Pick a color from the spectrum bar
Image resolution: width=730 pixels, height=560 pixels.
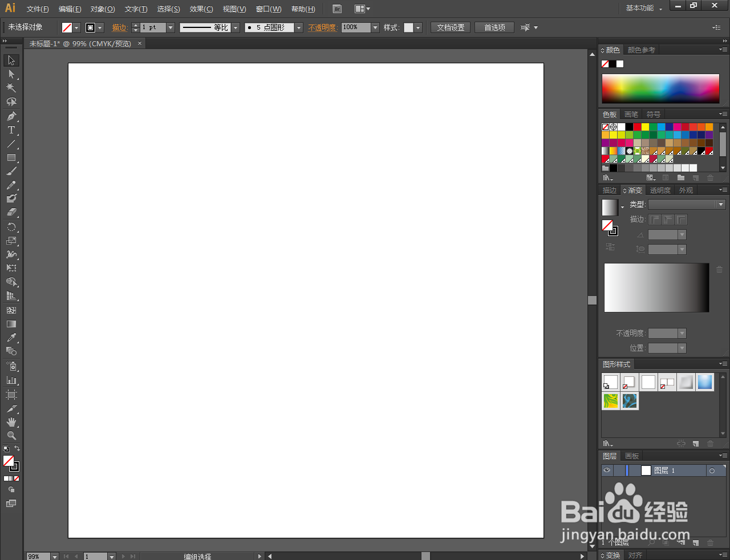point(660,88)
